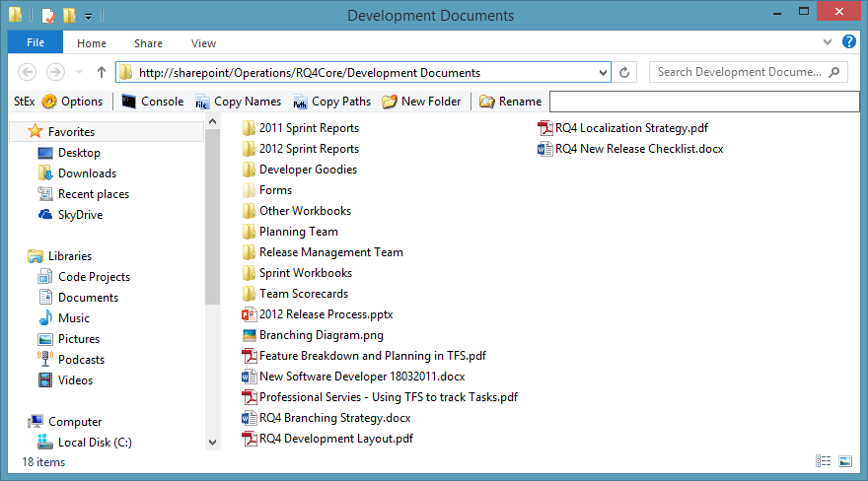
Task: Select RQ4 Localization Strategy.pdf
Action: pyautogui.click(x=622, y=128)
